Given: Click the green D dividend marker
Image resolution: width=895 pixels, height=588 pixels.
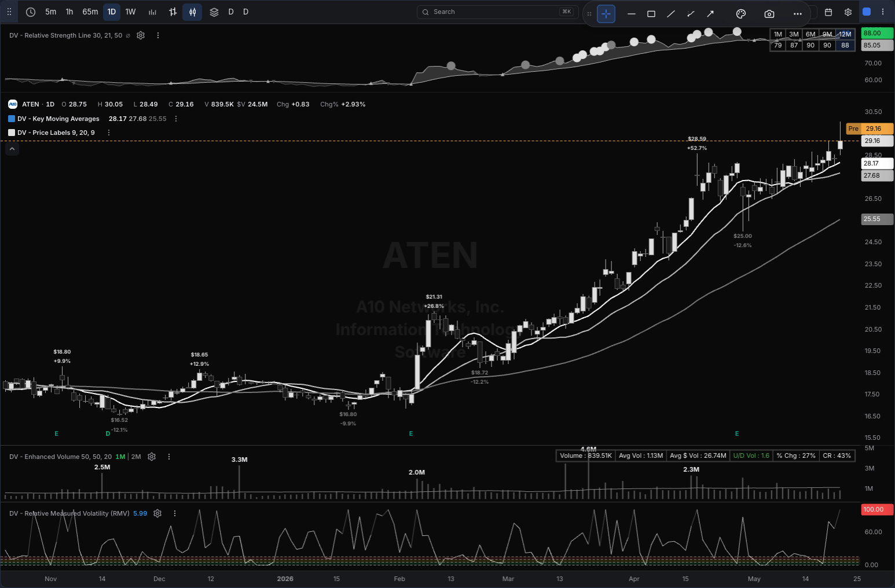Looking at the screenshot, I should 108,433.
